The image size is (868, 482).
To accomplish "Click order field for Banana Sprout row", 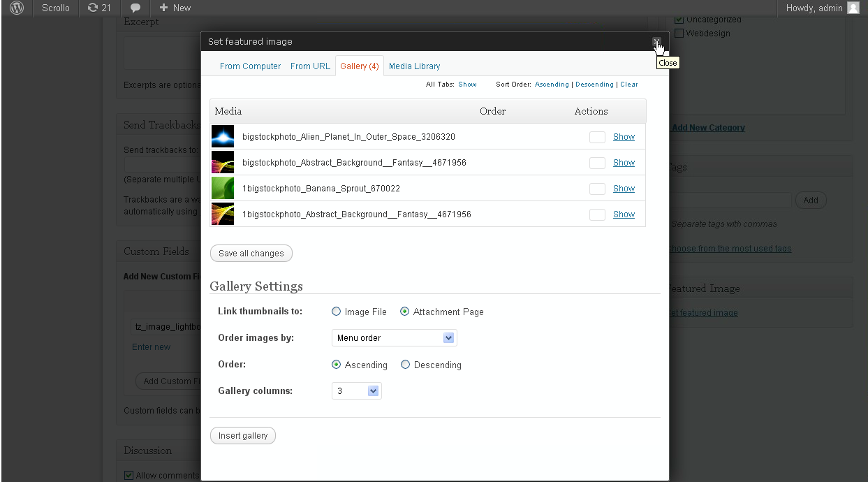I will pos(597,189).
